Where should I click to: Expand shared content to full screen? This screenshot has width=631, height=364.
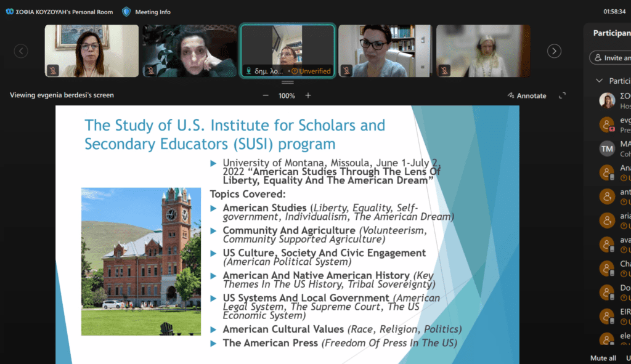(x=562, y=95)
